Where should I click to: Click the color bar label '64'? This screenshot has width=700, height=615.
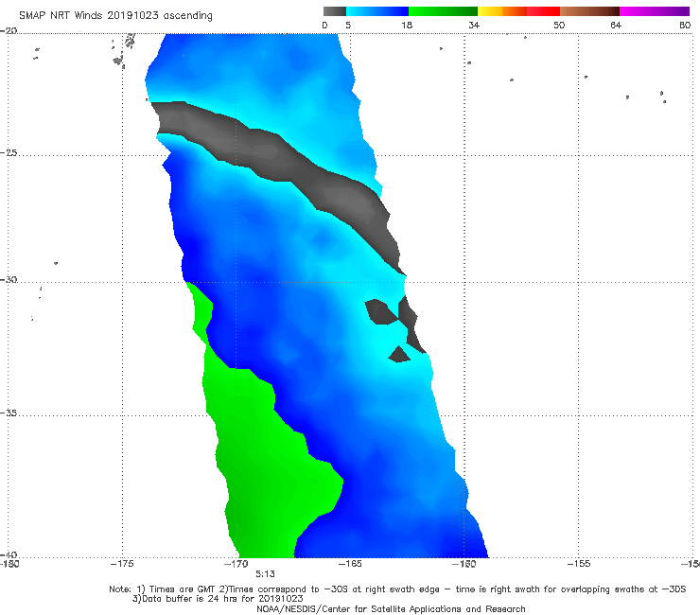pyautogui.click(x=616, y=25)
